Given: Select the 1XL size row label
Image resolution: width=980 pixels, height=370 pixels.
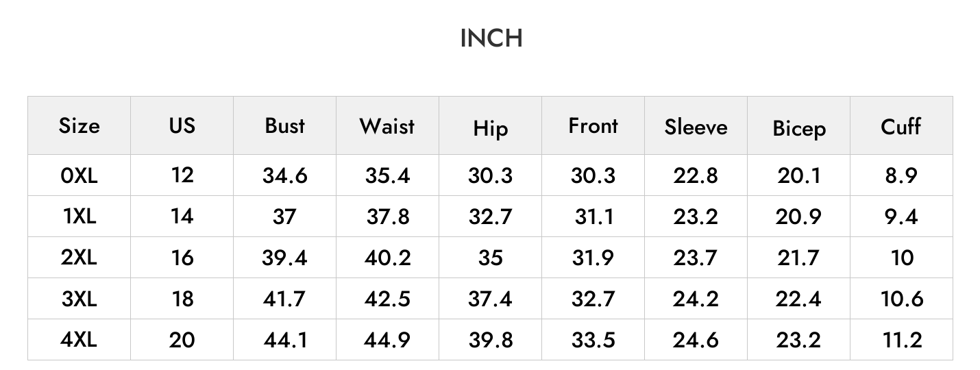Looking at the screenshot, I should tap(79, 217).
